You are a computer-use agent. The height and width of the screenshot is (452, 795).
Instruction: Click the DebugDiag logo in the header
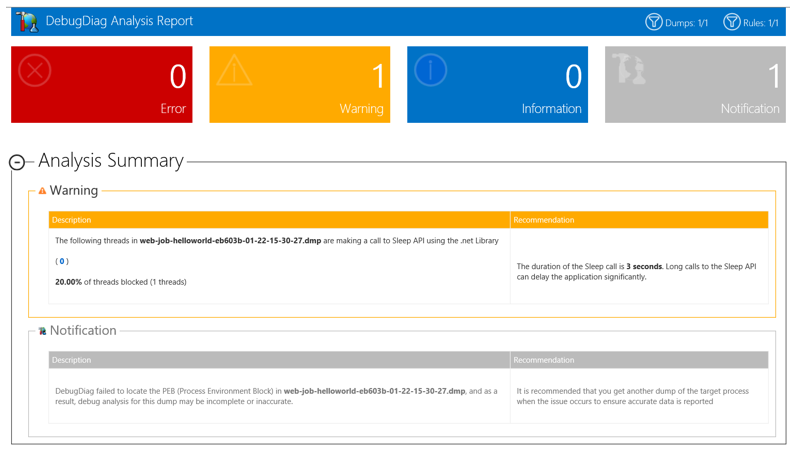(x=27, y=22)
